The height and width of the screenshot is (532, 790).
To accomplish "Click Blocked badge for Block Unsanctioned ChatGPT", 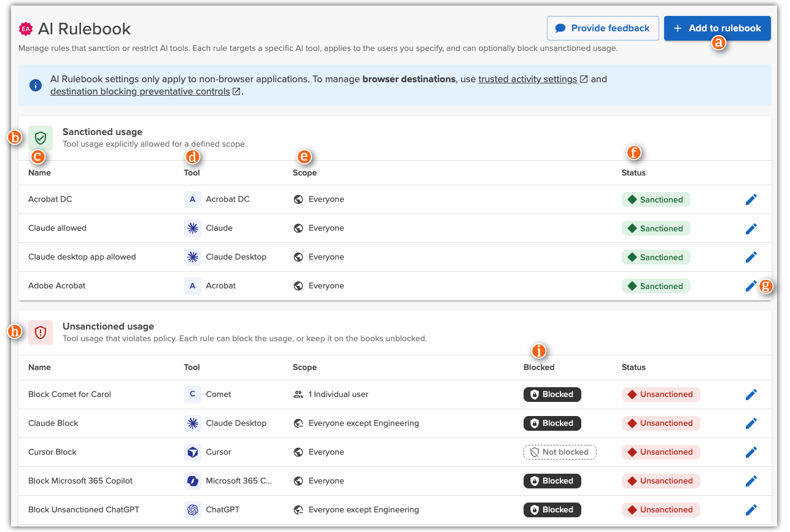I will pos(552,510).
